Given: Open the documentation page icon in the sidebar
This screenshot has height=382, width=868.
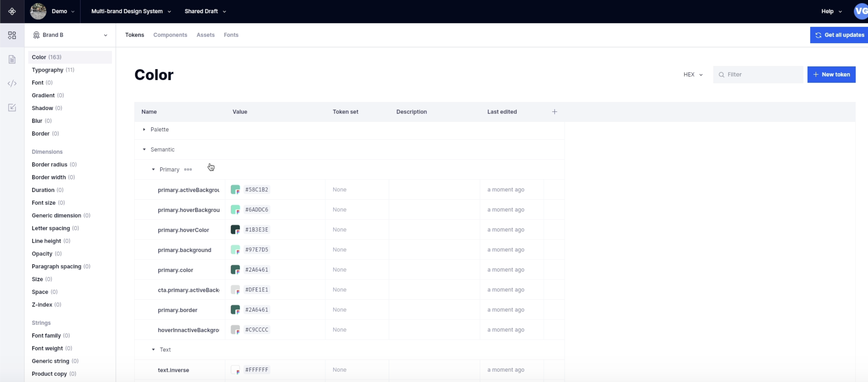Looking at the screenshot, I should [12, 59].
